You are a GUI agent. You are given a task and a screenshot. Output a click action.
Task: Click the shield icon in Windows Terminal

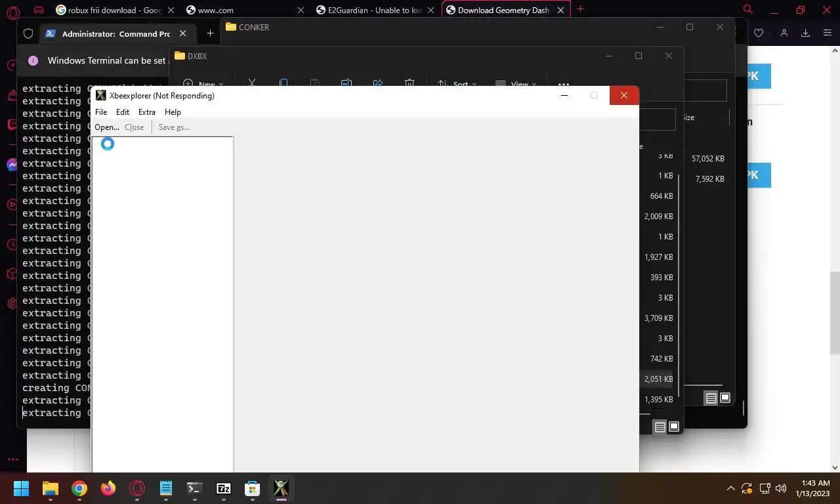(x=28, y=33)
